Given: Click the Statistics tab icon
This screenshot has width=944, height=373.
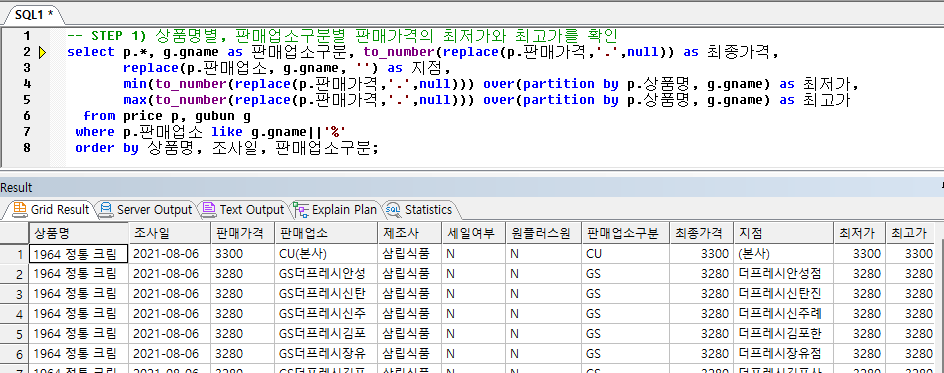Looking at the screenshot, I should click(x=393, y=209).
